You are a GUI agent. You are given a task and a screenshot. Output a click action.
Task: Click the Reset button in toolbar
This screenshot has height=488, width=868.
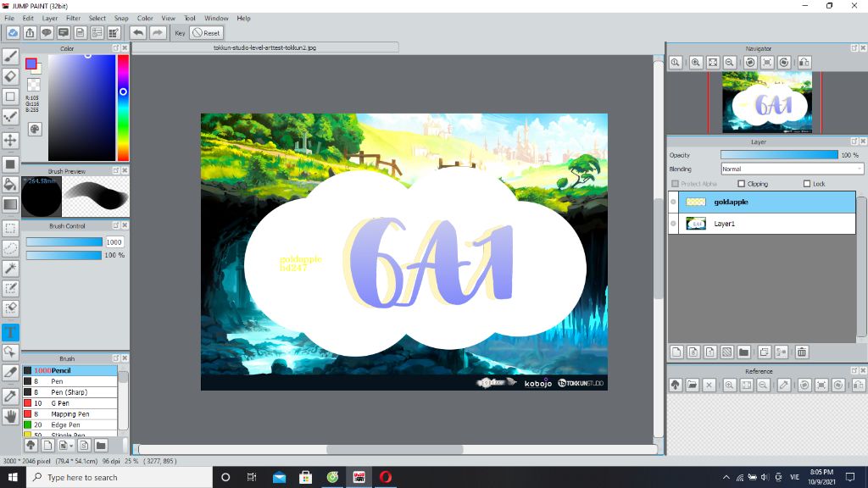[207, 33]
